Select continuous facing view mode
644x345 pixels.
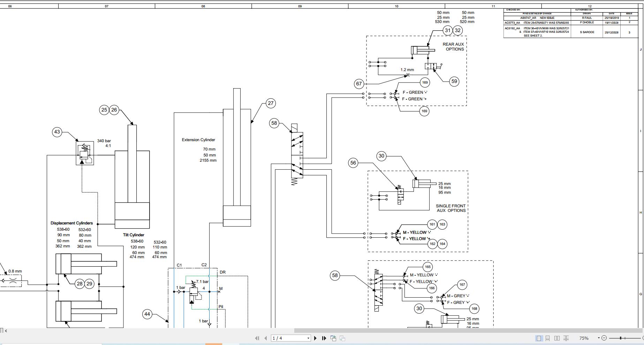click(x=566, y=338)
